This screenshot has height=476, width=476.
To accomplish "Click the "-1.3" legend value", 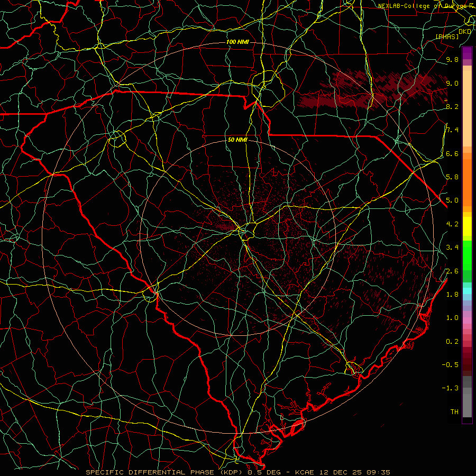I will pyautogui.click(x=450, y=388).
